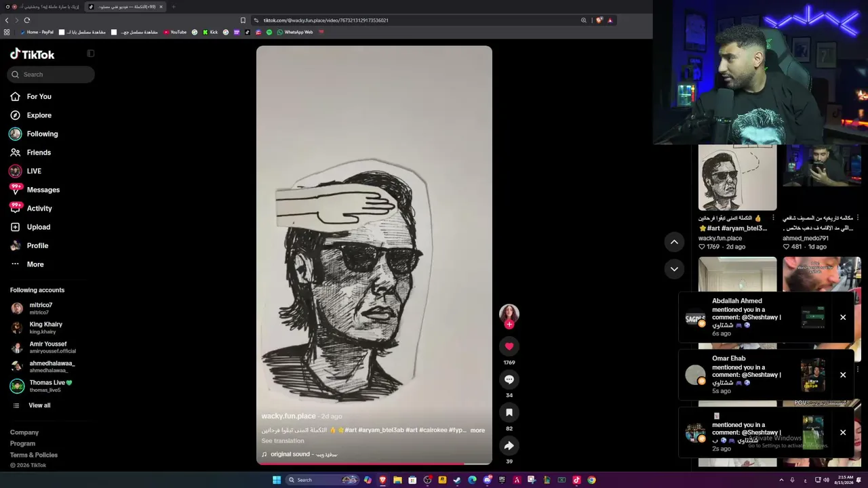Reload the page

pos(27,20)
